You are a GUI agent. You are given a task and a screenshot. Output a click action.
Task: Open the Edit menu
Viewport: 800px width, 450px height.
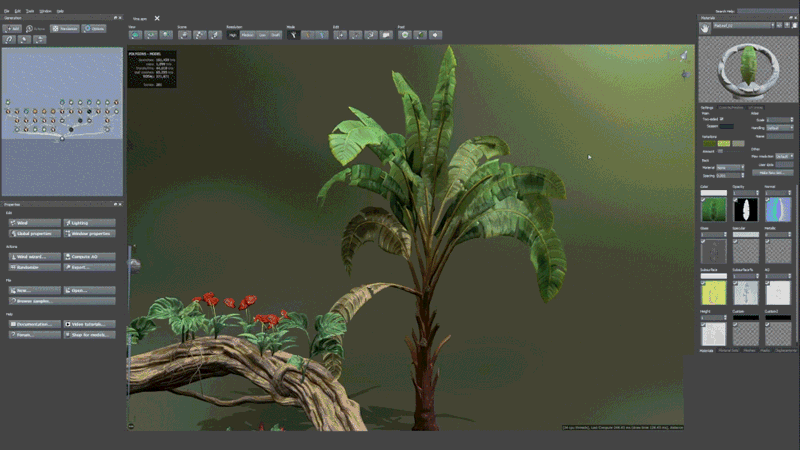click(18, 11)
